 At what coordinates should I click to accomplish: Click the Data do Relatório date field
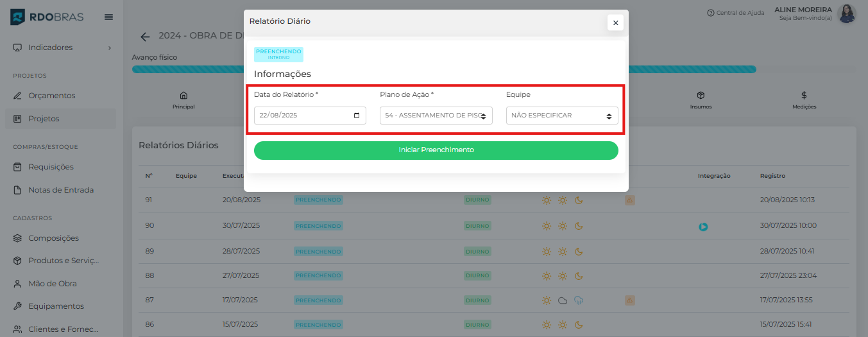[302, 116]
